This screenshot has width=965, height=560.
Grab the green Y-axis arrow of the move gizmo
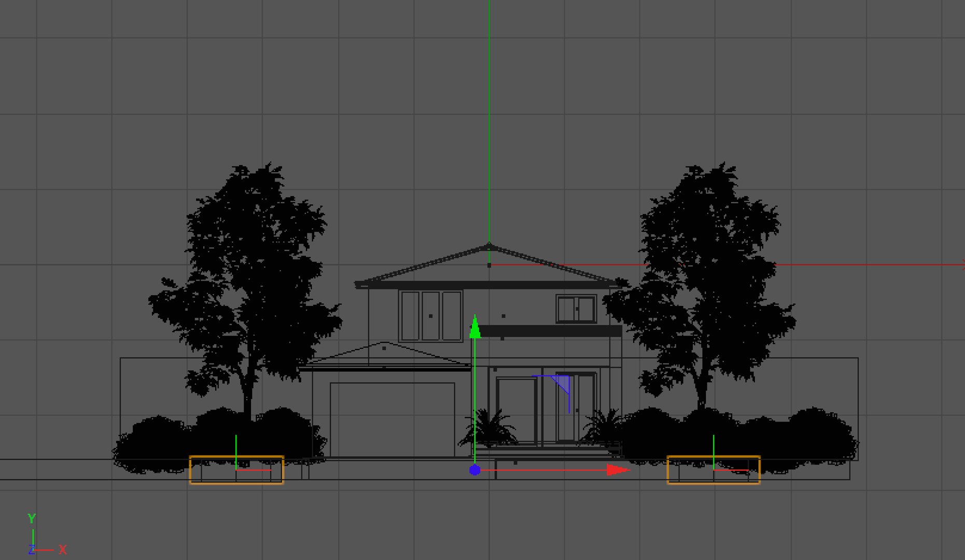(x=474, y=328)
